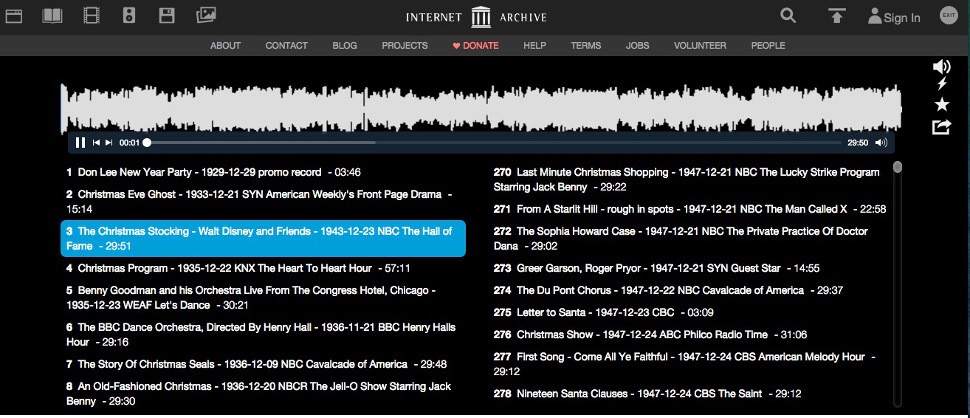Click the round EXIT badge
The image size is (970, 418).
click(x=948, y=15)
